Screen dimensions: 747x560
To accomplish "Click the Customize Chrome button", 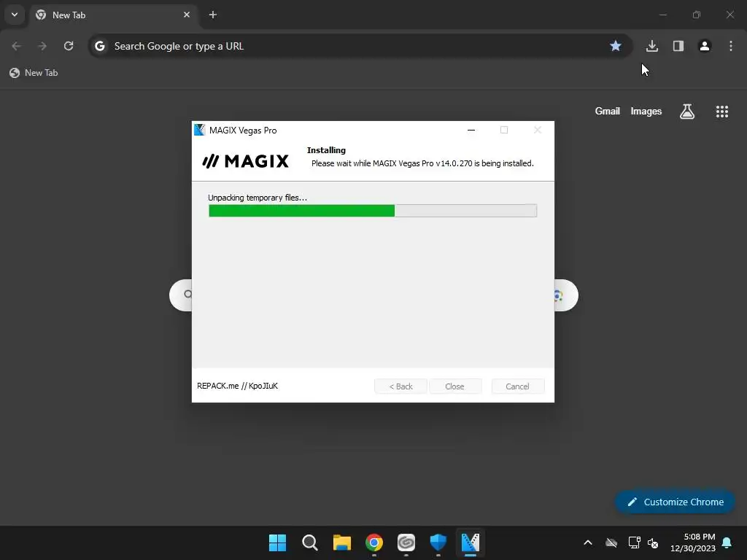I will [675, 502].
